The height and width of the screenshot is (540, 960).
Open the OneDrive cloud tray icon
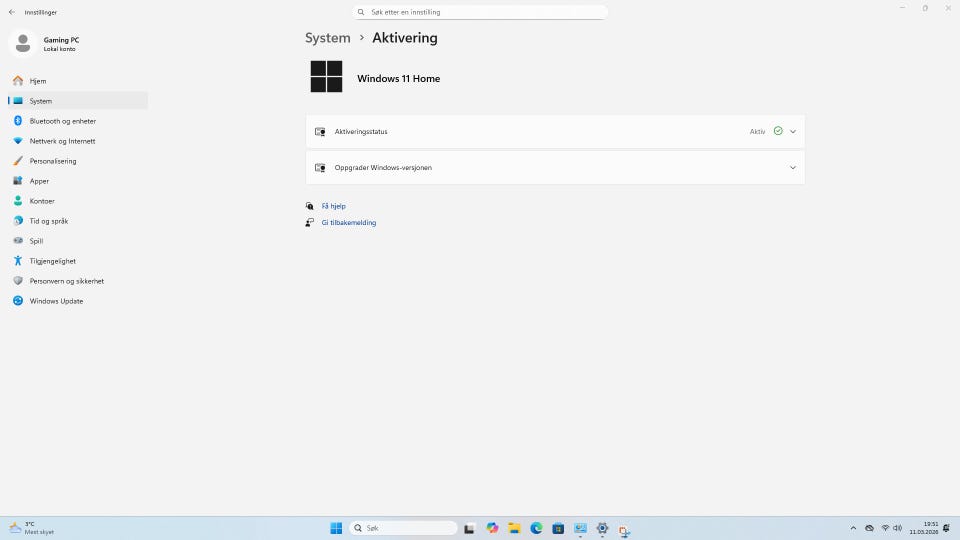(x=869, y=528)
